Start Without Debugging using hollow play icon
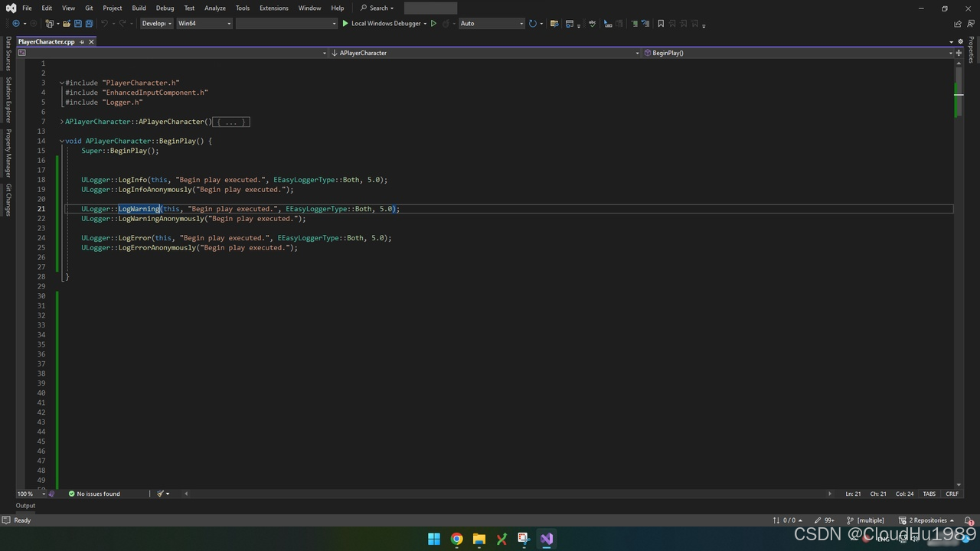This screenshot has height=551, width=980. coord(433,24)
